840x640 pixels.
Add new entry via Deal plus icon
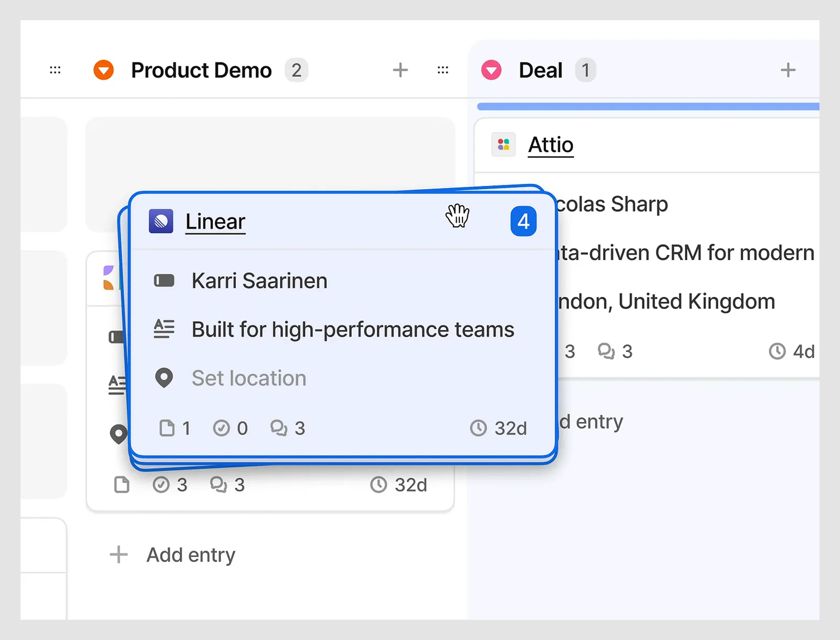(788, 70)
